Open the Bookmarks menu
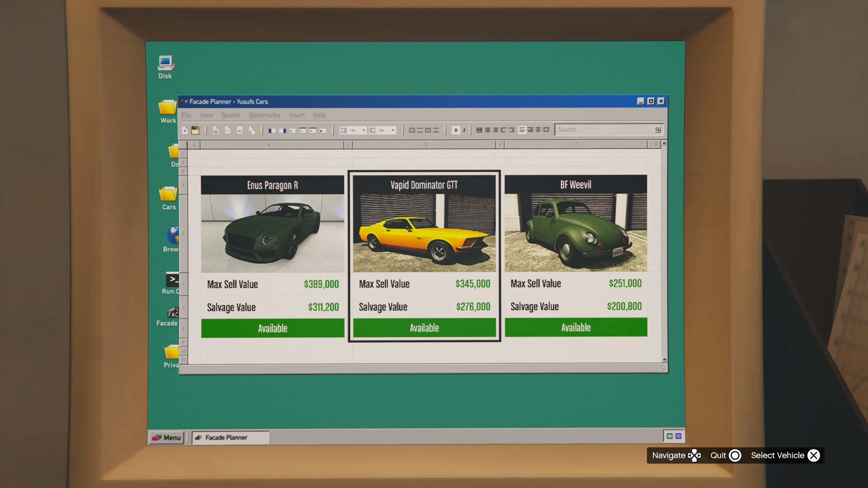 pyautogui.click(x=264, y=115)
